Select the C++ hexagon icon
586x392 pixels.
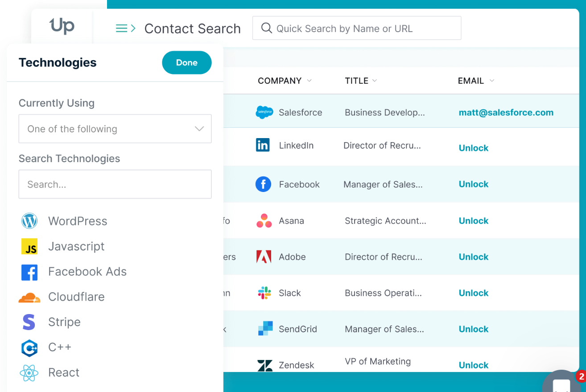coord(29,347)
